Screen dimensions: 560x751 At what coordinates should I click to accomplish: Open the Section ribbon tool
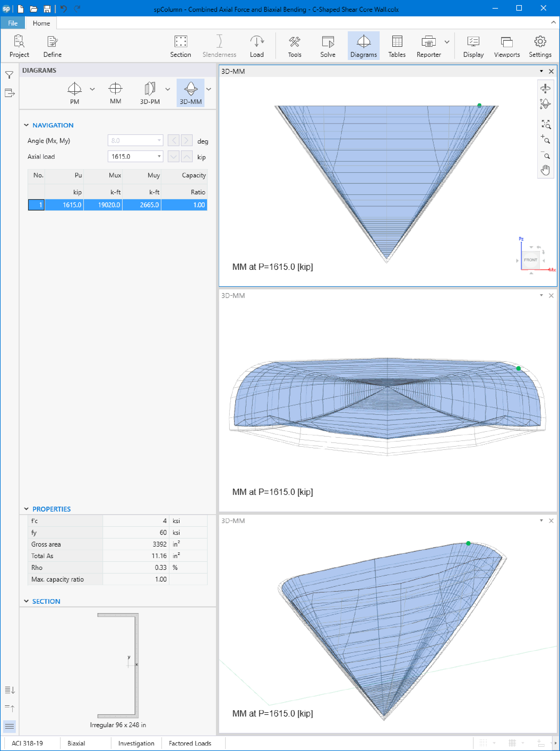click(x=180, y=46)
